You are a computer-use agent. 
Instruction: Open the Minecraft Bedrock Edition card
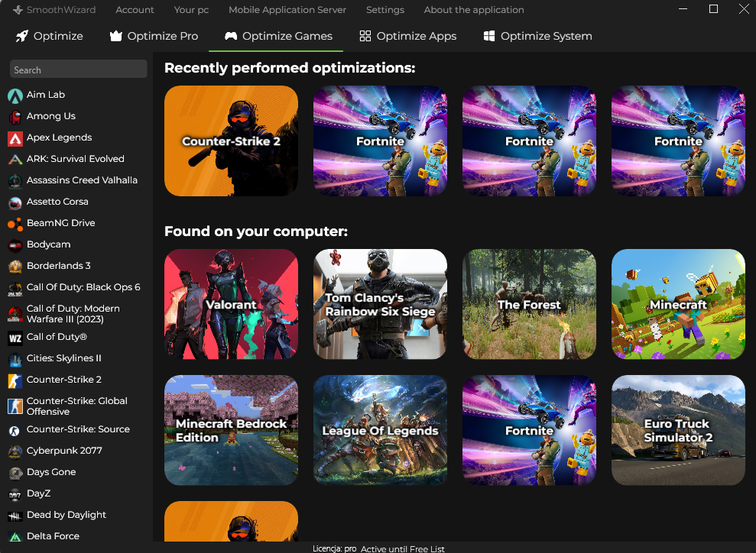tap(231, 430)
